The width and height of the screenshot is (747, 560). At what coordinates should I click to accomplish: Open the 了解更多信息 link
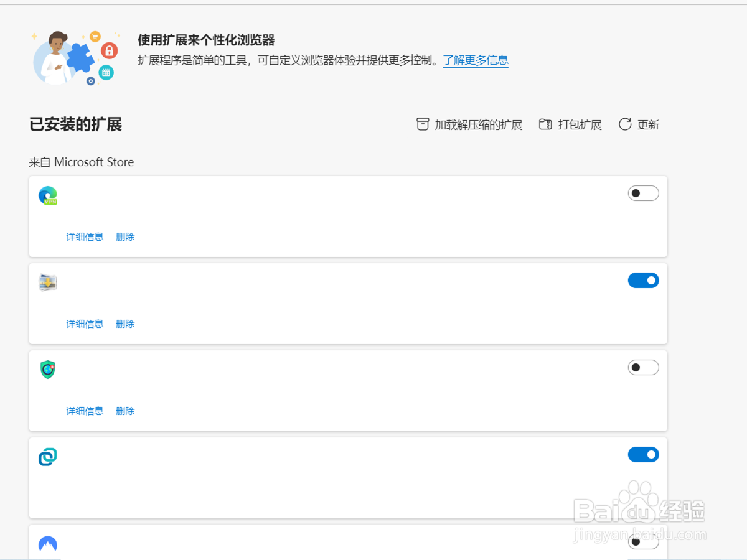476,60
